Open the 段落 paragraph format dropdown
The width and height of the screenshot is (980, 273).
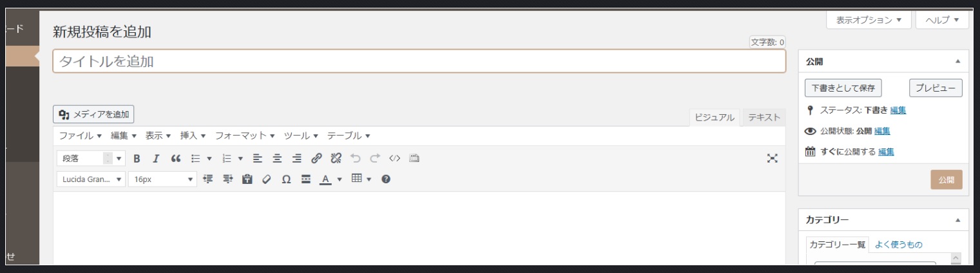tap(91, 158)
